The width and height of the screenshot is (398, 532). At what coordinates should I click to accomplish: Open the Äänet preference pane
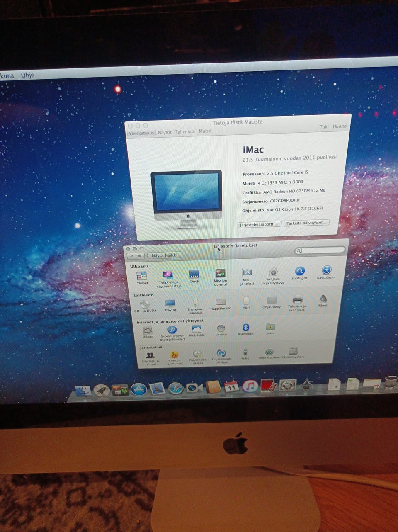pyautogui.click(x=323, y=301)
